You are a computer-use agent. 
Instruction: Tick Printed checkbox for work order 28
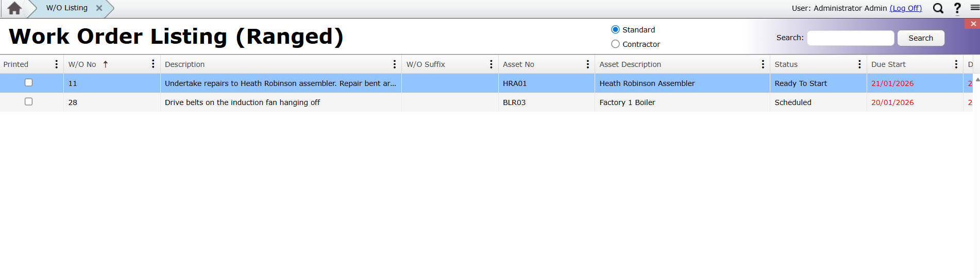(29, 102)
